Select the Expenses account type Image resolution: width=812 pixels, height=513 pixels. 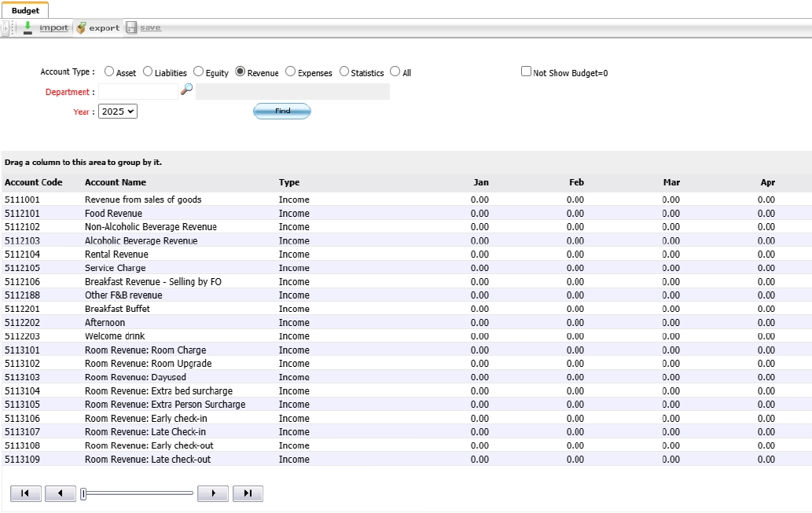tap(291, 71)
